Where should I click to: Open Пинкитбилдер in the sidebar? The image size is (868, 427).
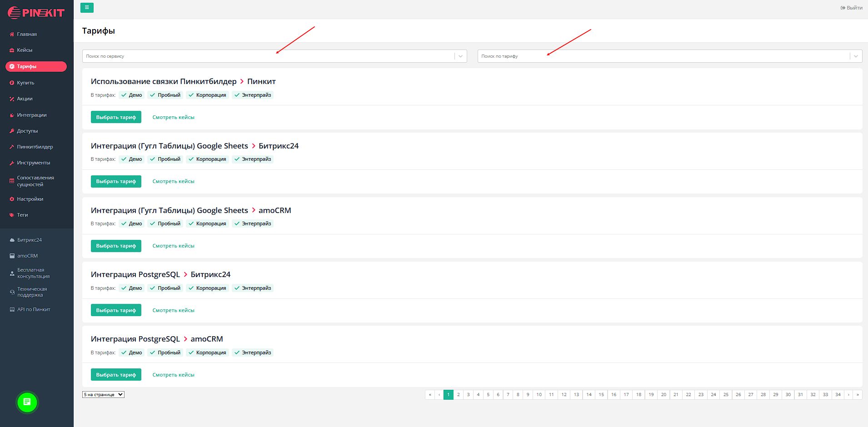click(x=35, y=147)
